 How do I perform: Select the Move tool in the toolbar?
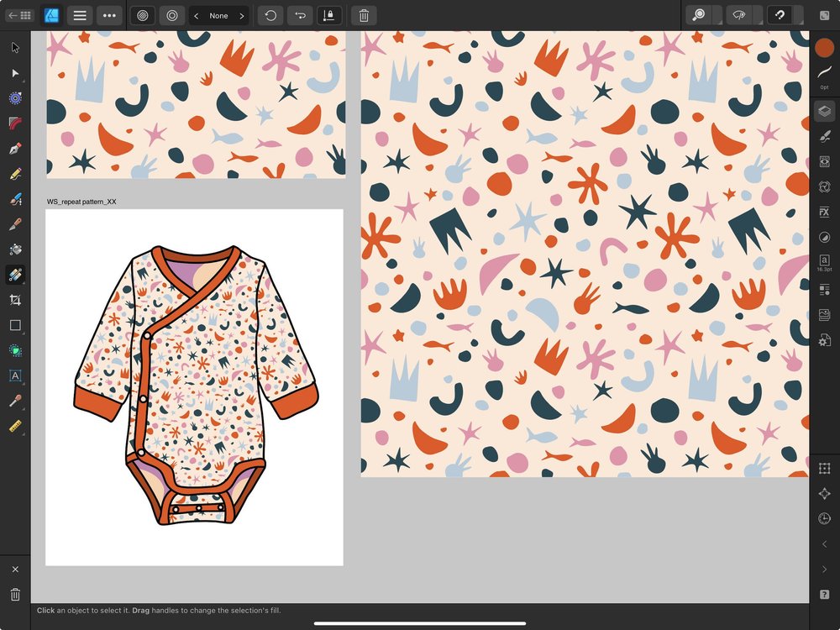15,48
